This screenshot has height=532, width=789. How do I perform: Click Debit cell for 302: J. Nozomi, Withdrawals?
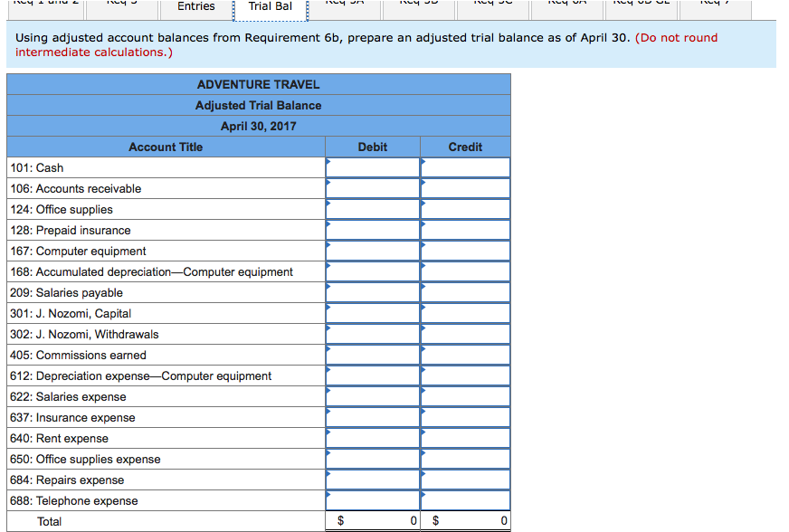pos(373,334)
